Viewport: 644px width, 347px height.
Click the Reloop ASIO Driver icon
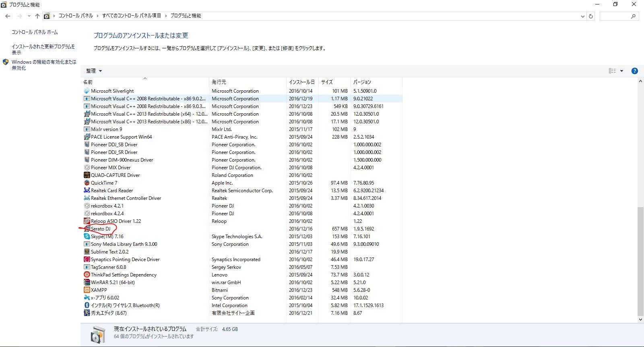tap(87, 221)
